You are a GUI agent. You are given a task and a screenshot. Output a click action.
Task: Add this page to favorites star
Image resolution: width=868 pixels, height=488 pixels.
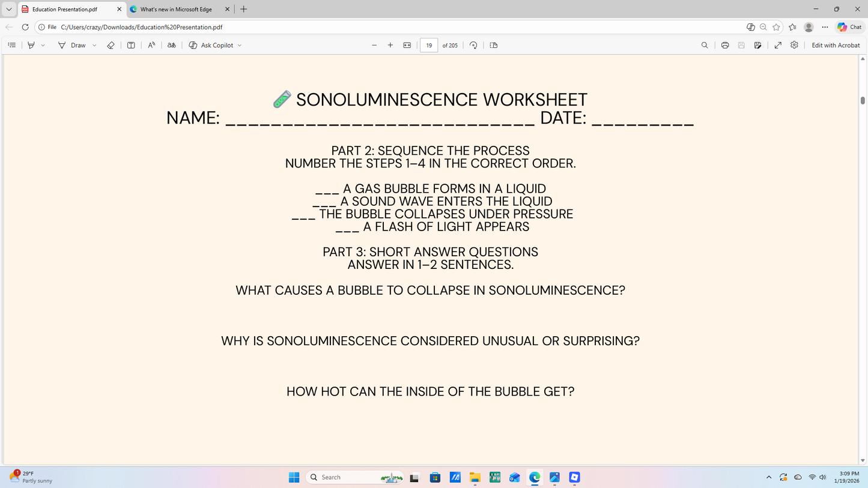click(776, 27)
